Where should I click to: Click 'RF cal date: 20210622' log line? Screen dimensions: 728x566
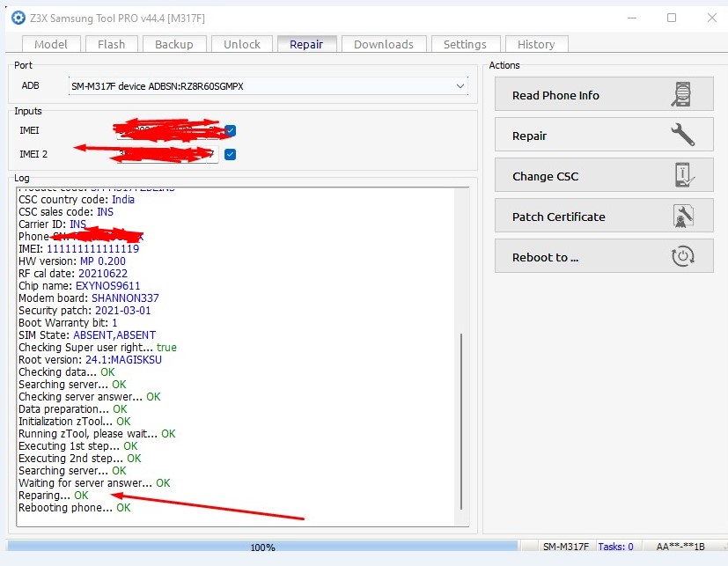click(73, 273)
